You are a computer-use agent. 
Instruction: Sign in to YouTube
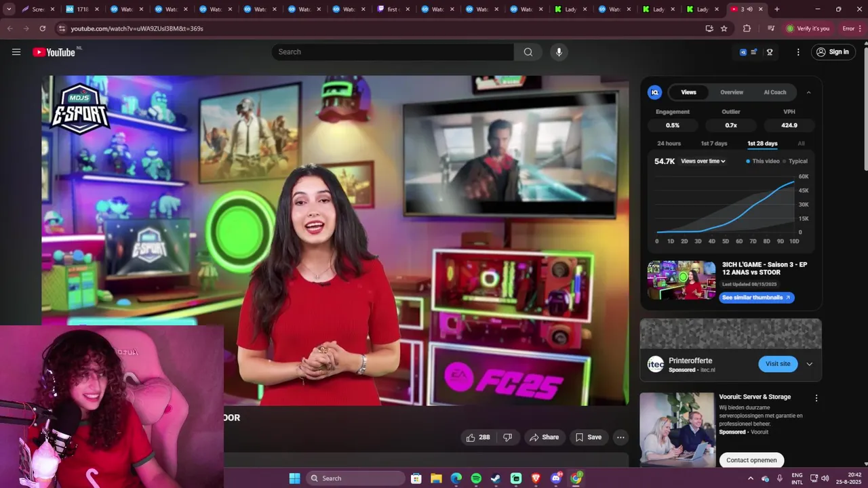coord(833,52)
